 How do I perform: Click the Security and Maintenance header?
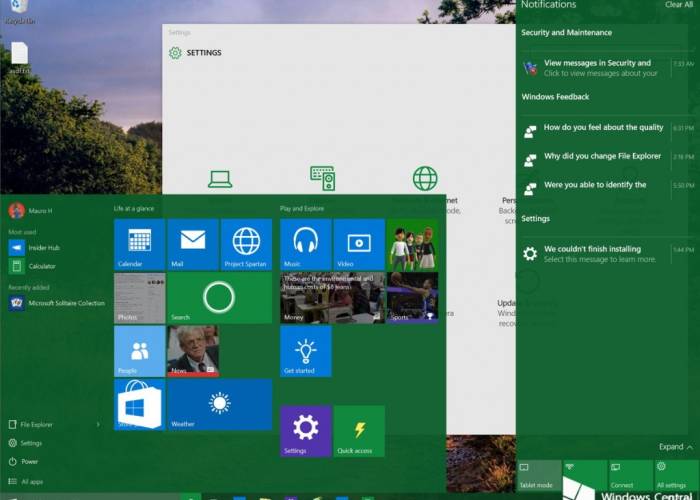566,33
